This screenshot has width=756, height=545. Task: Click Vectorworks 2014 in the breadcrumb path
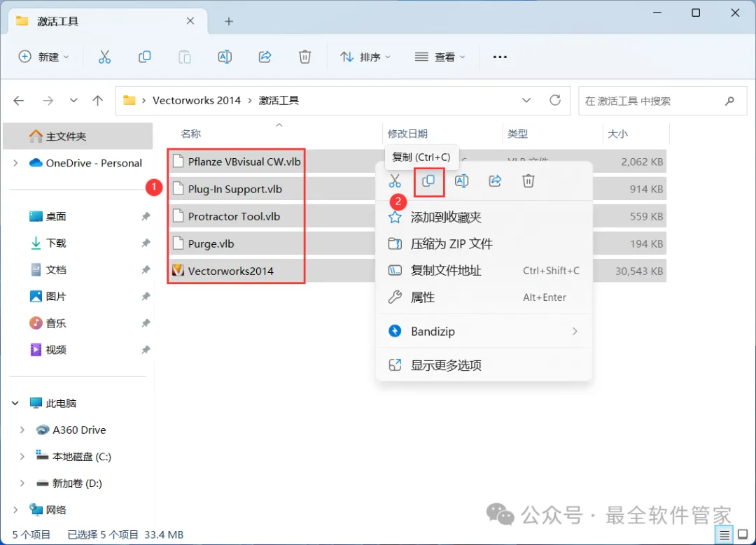pos(197,100)
